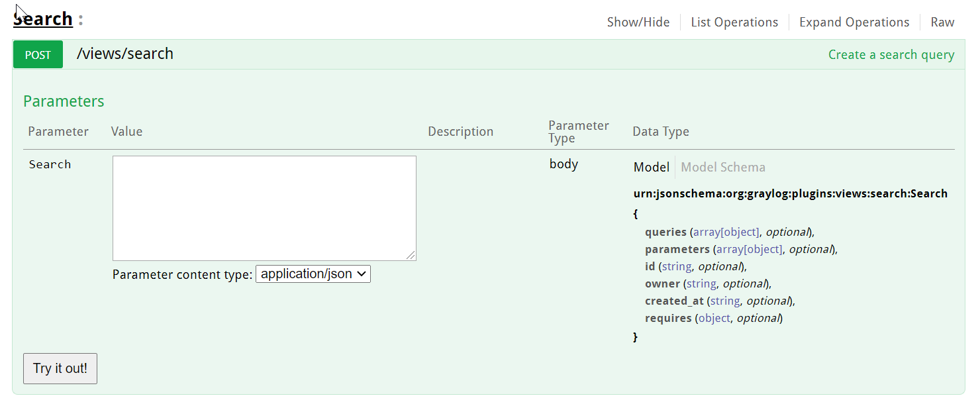Click the List Operations link
980x412 pixels.
pos(734,23)
